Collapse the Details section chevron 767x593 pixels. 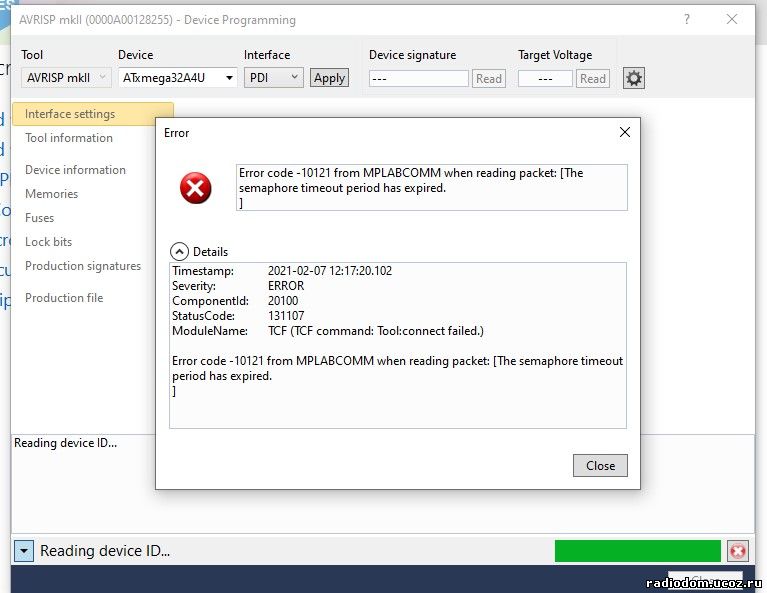pyautogui.click(x=179, y=251)
